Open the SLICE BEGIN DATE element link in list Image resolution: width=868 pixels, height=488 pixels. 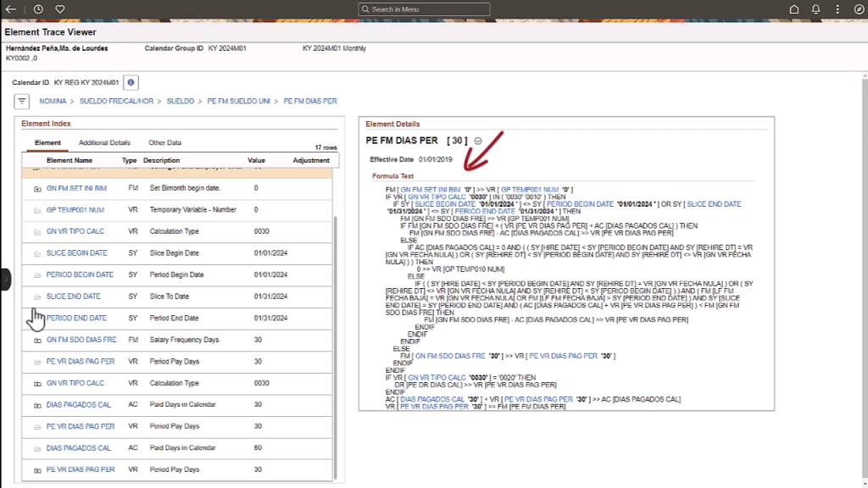pyautogui.click(x=76, y=253)
